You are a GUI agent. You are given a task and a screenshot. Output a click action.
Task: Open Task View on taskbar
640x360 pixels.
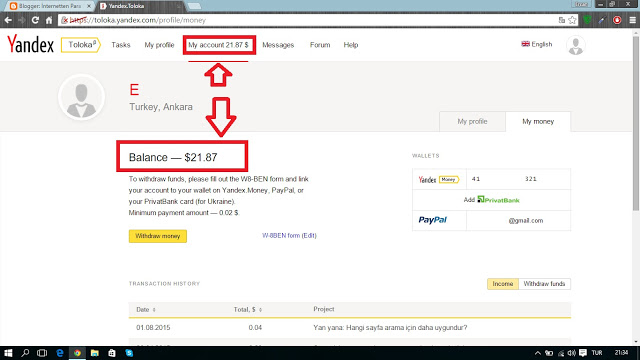(x=42, y=353)
